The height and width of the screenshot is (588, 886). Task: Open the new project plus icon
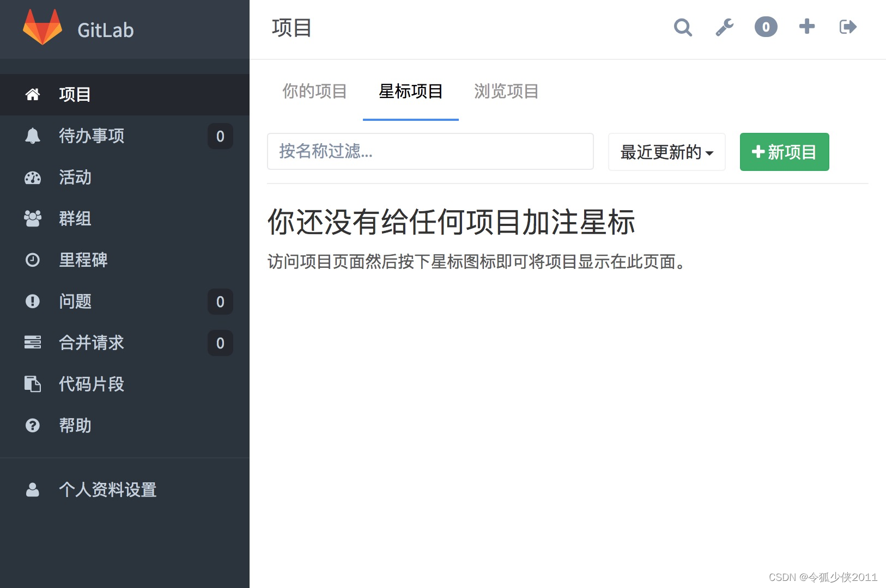click(806, 27)
